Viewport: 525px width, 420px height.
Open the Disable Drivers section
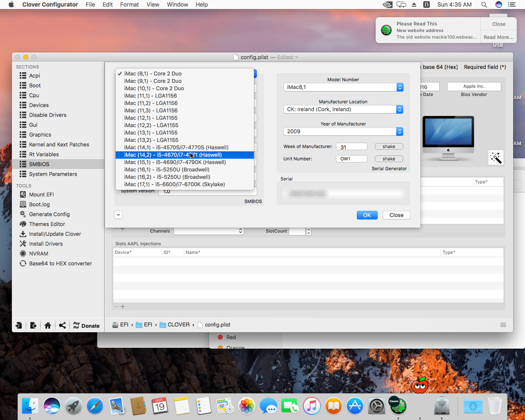48,115
